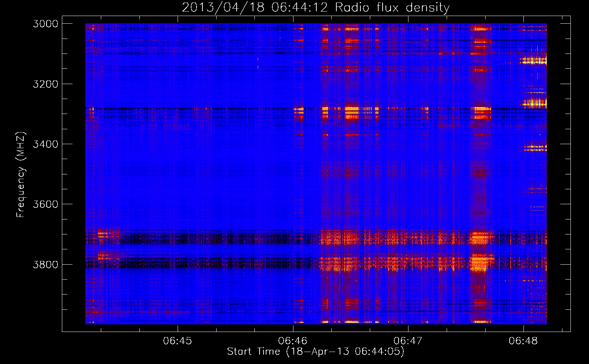
Task: Click the 06:47 time axis label
Action: tap(408, 341)
